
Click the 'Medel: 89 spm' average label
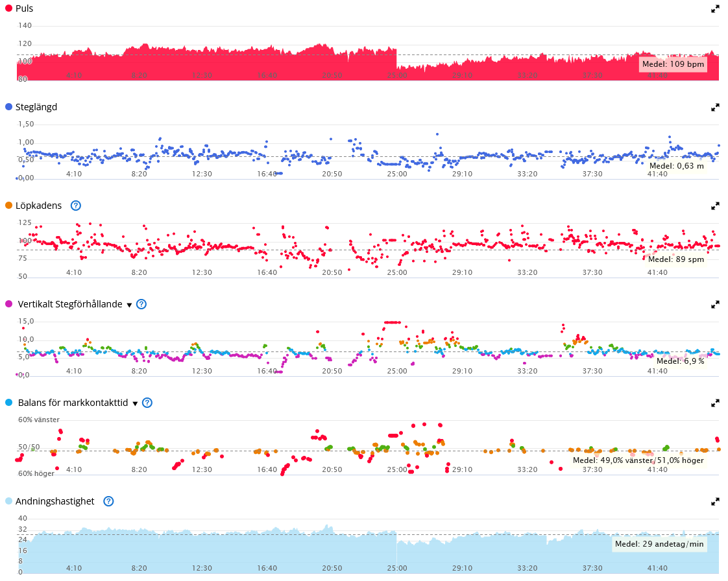676,259
